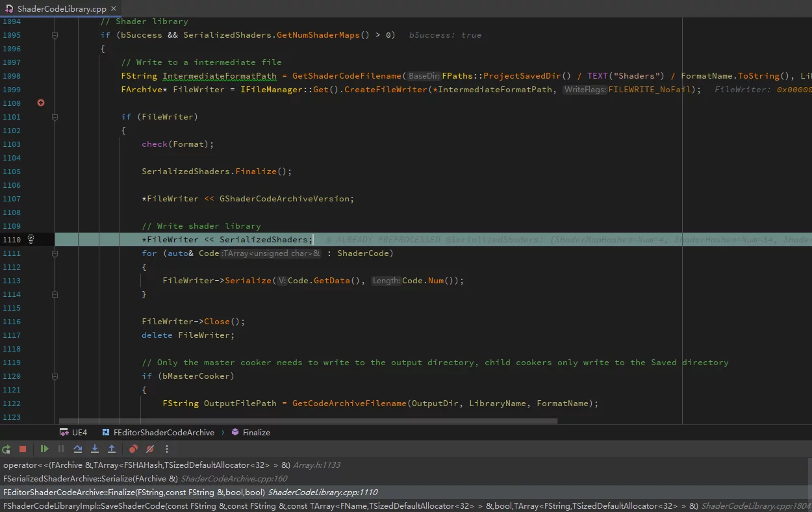812x512 pixels.
Task: Open the View Breakpoints dialog
Action: 133,449
